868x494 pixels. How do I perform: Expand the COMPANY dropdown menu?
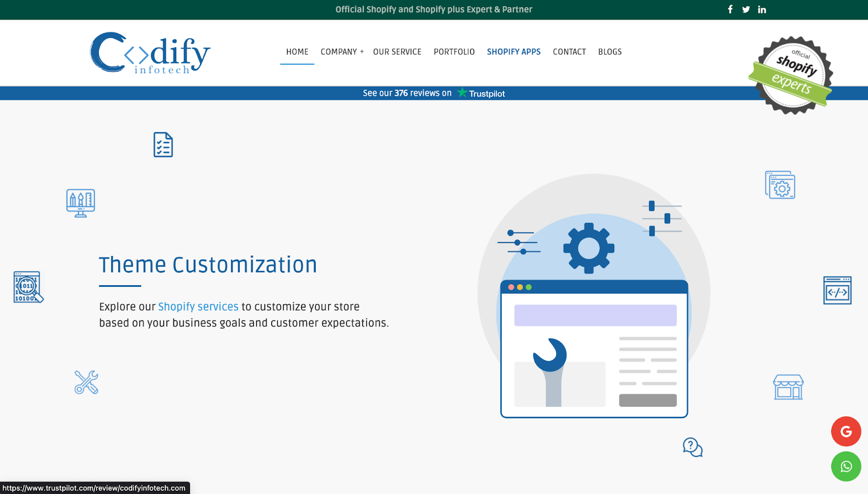tap(342, 52)
